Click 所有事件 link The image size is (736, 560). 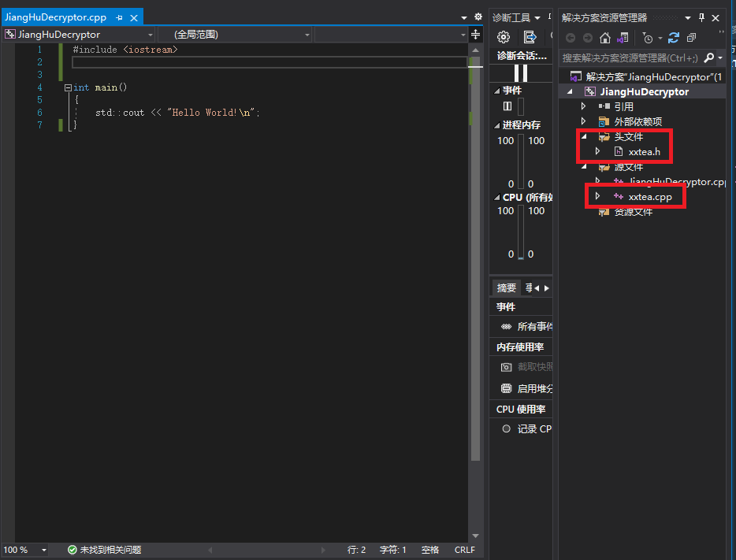click(534, 326)
